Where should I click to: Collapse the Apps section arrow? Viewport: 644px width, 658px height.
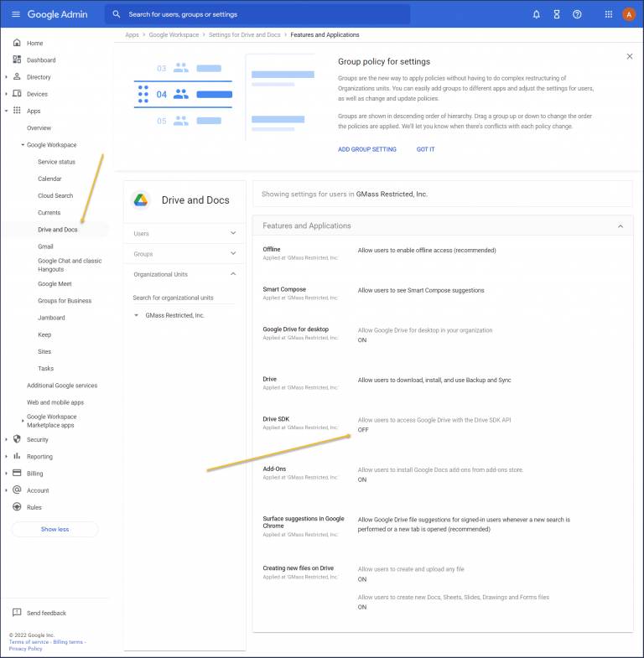click(7, 111)
